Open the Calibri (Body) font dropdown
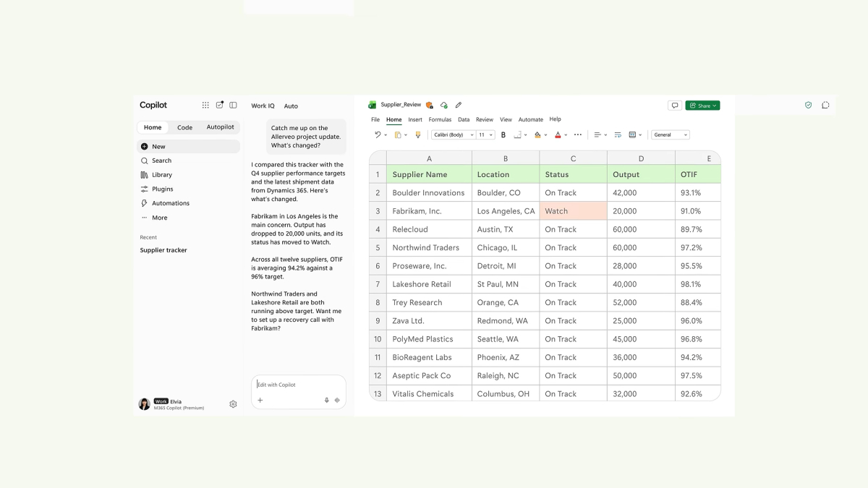868x488 pixels. [454, 134]
